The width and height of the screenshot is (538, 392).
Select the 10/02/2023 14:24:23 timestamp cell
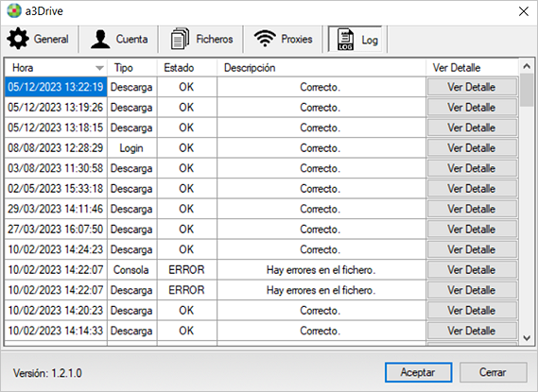point(56,249)
